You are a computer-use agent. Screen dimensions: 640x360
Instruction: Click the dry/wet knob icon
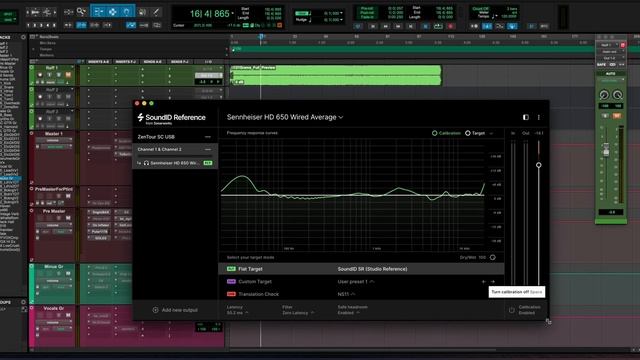point(493,258)
